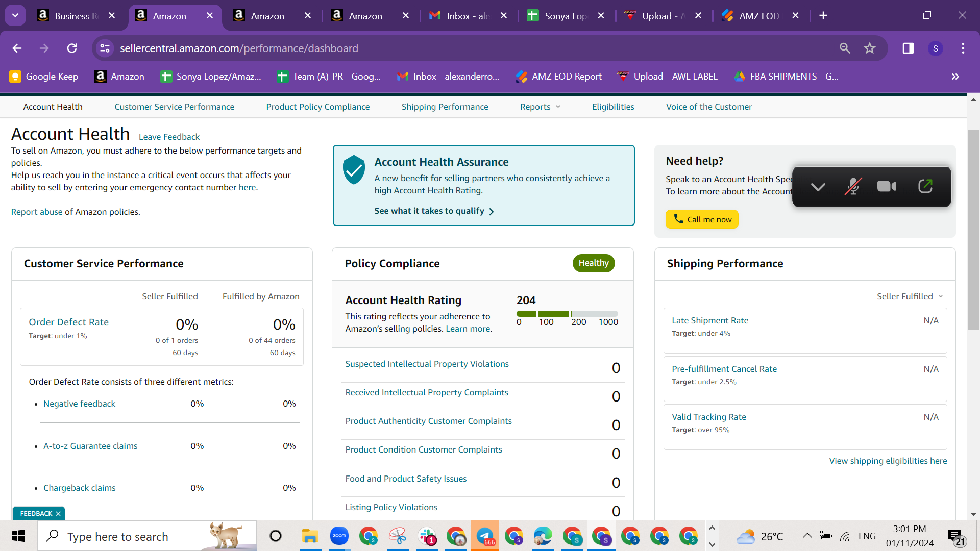Open the Eligibilities menu item
The image size is (980, 551).
pos(613,107)
